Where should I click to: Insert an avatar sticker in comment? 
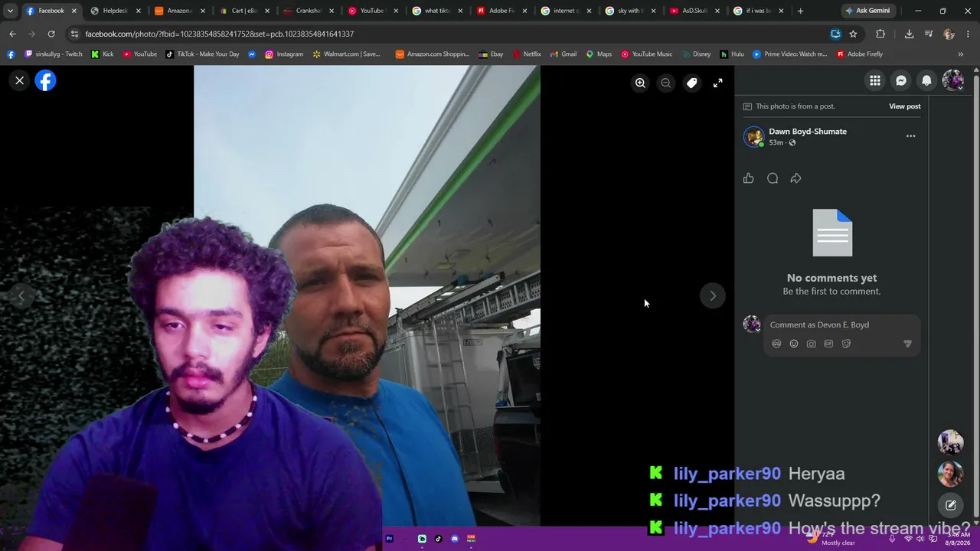tap(776, 344)
